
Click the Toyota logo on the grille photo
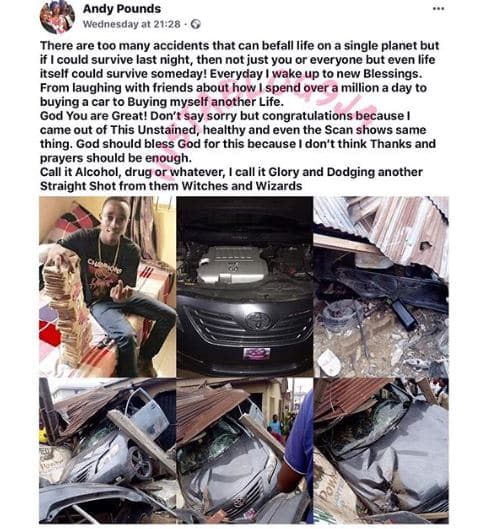258,320
